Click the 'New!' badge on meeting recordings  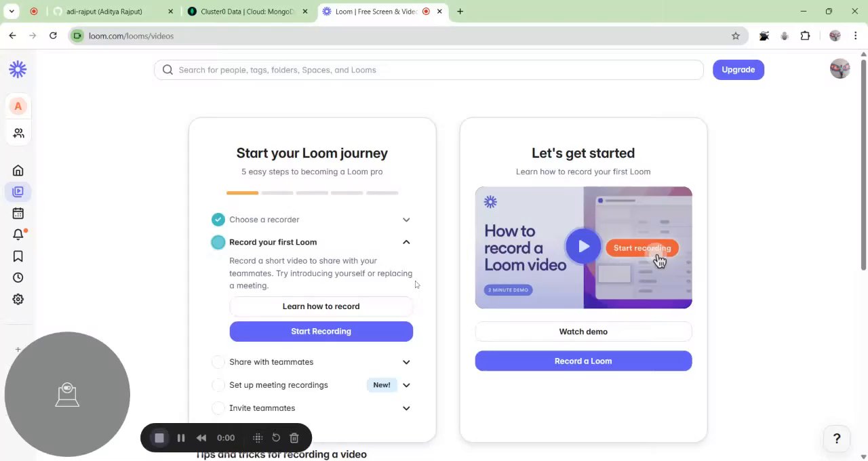(382, 385)
